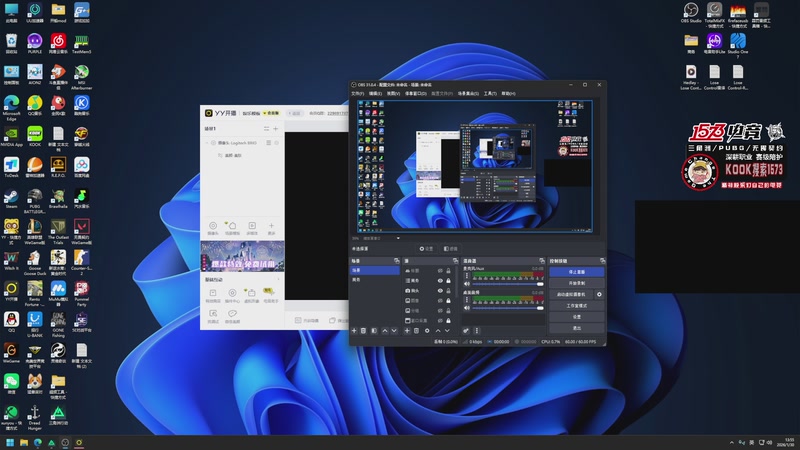Toggle the lock on the first source row
The width and height of the screenshot is (800, 450).
[448, 271]
